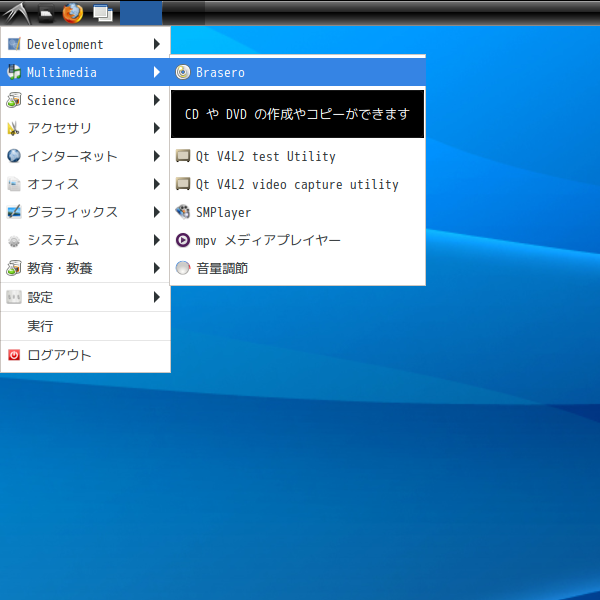
Task: Click the mpv media player icon
Action: (x=183, y=240)
